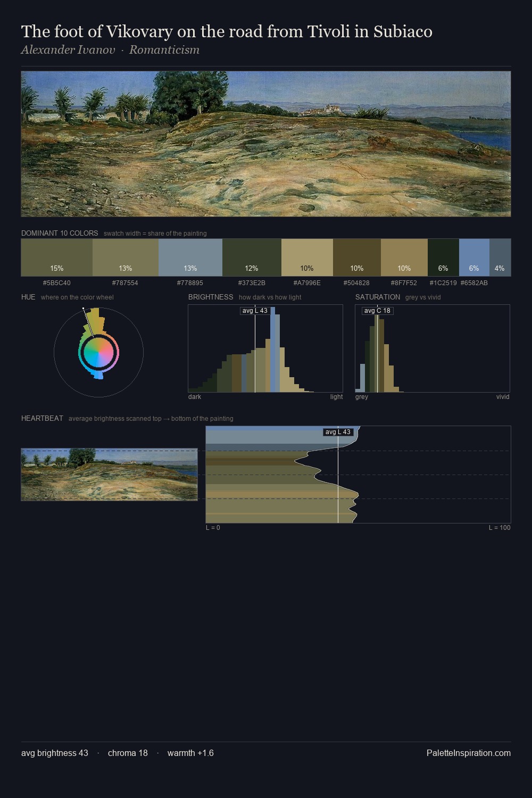Click the hex code #504828
Screen dimensions: 532x798
(356, 283)
